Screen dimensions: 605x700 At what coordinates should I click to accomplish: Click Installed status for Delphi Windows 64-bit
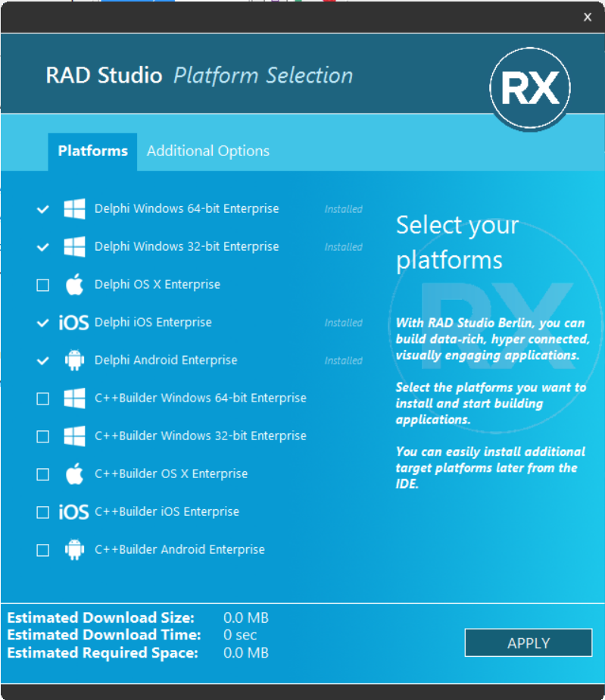tap(344, 209)
